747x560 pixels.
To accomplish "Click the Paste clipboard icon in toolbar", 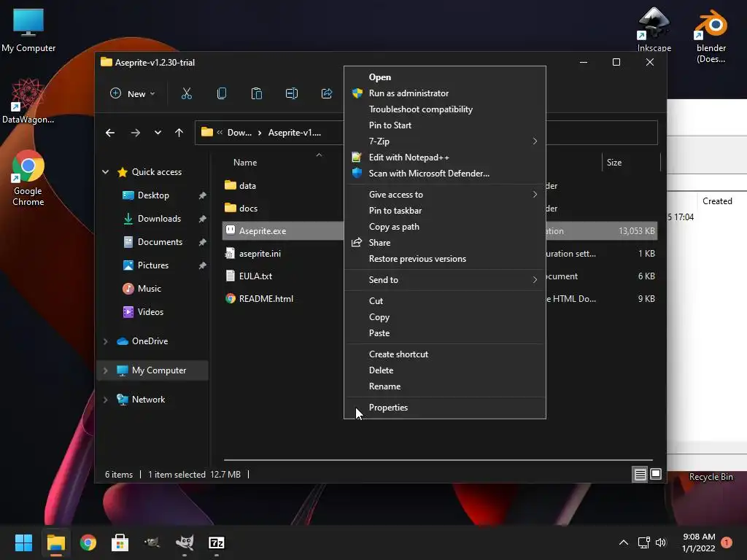I will (x=256, y=94).
